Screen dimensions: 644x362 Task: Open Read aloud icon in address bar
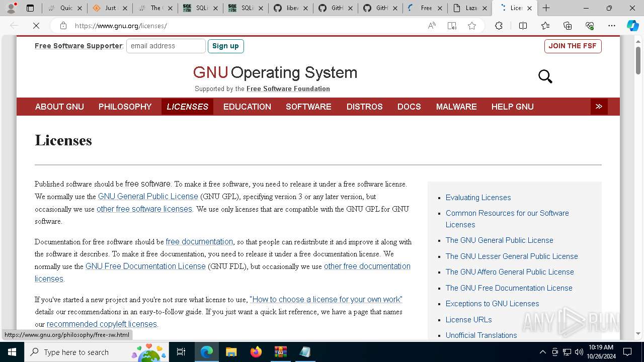tap(432, 26)
